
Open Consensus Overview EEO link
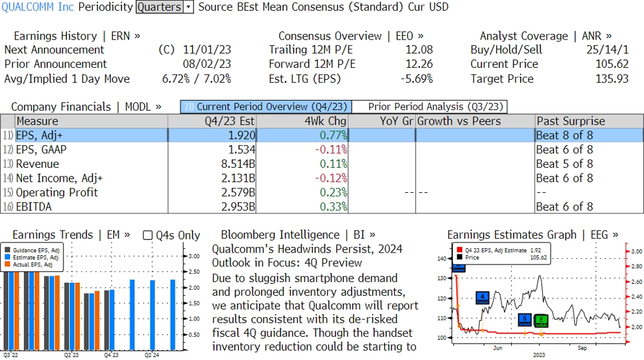[351, 36]
